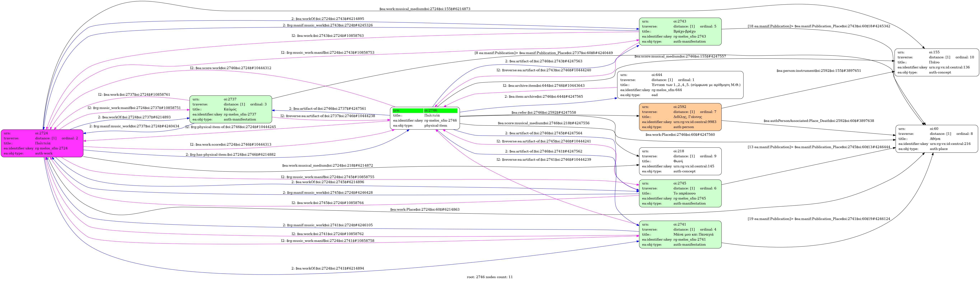Click node oi:2741 Μάνα μου και Παναγιά
This screenshot has width=980, height=281.
tap(680, 234)
